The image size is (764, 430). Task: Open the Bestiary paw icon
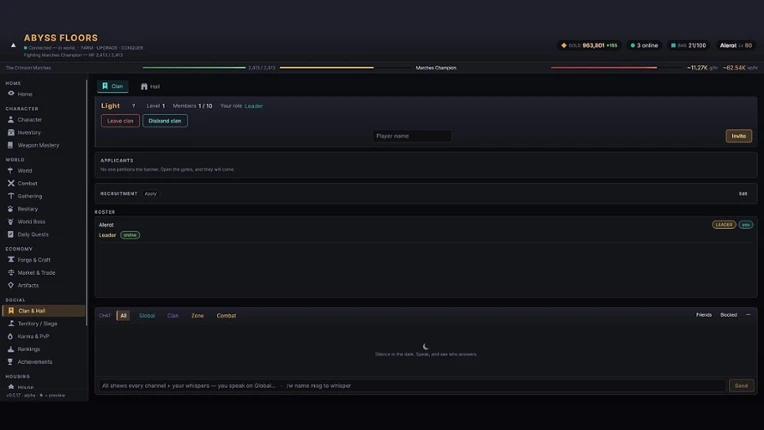coord(11,208)
